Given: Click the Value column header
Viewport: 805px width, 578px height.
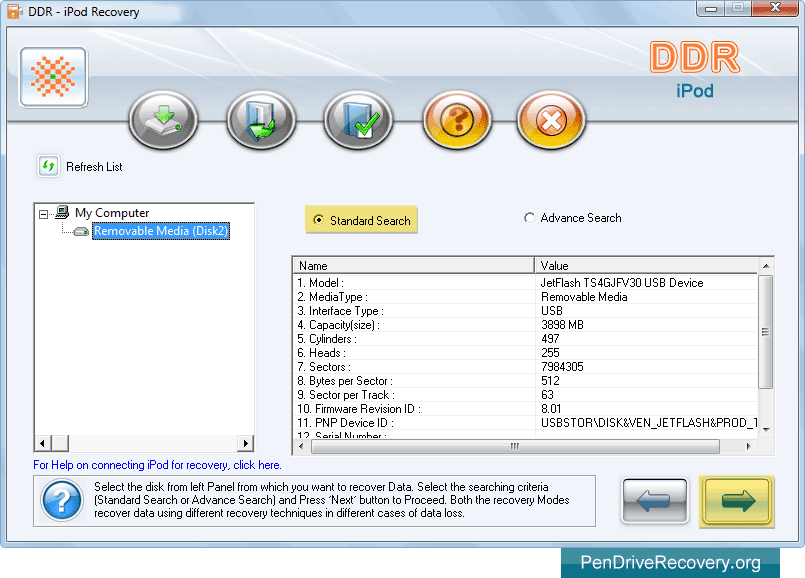Looking at the screenshot, I should pyautogui.click(x=646, y=266).
